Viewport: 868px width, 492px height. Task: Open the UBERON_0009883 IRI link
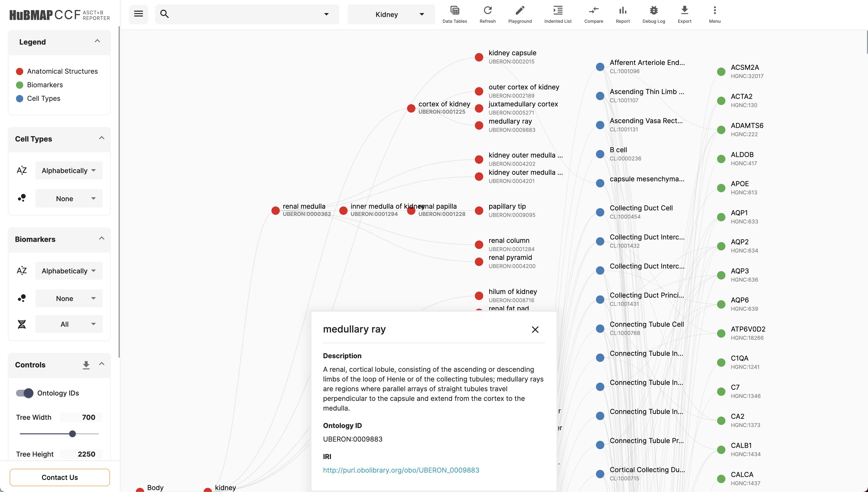pos(401,470)
